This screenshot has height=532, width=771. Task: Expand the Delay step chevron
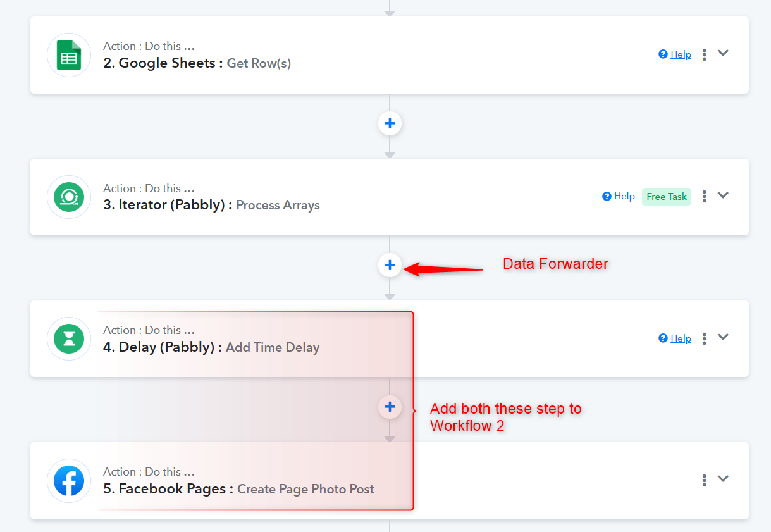[x=723, y=337]
